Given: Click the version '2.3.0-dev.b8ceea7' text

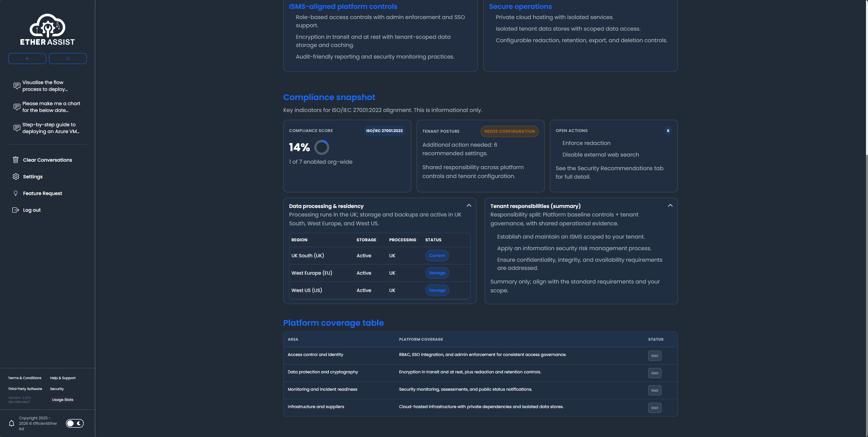Looking at the screenshot, I should point(20,400).
